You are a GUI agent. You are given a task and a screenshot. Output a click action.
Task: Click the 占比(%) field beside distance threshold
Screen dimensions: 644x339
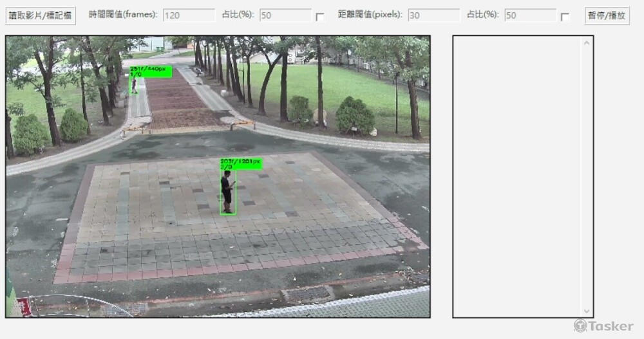tap(530, 15)
